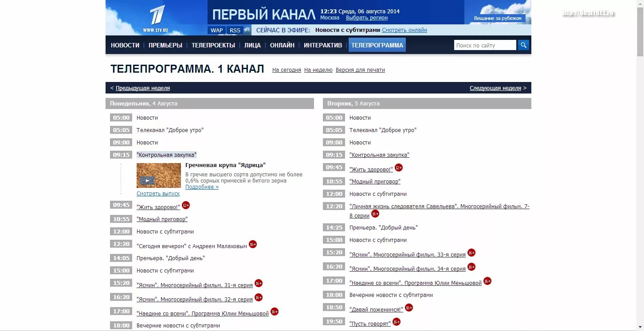Open Личная жизнь следователя Савельева link
644x331 pixels.
click(x=440, y=211)
